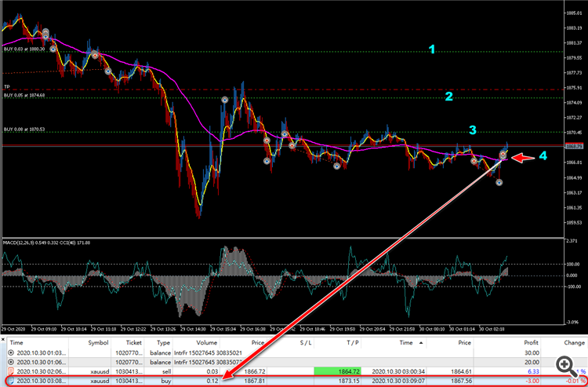Viewport: 588px width, 387px height.
Task: Click the 1867.56 close price cell
Action: click(x=462, y=381)
